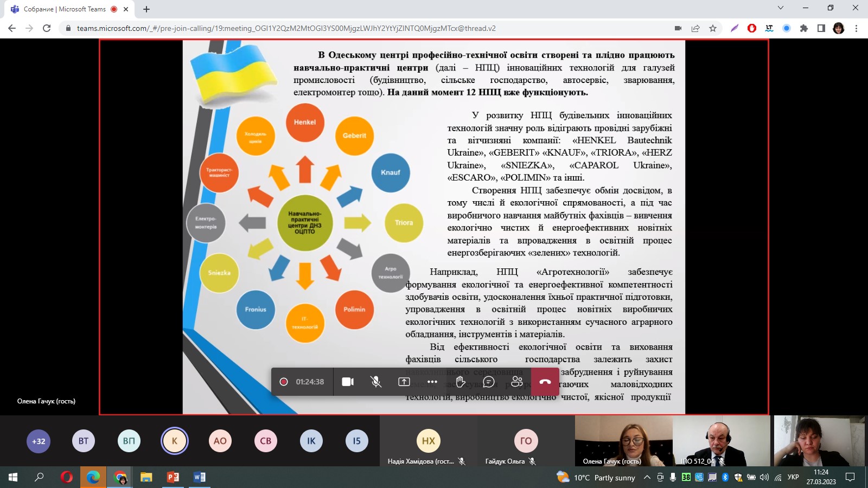Close the Microsoft Teams browser tab
The image size is (868, 488).
tap(125, 9)
